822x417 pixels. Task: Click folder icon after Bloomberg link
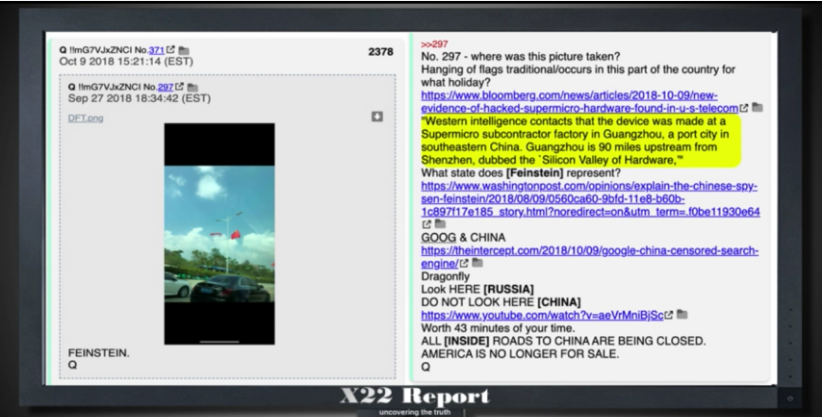pos(757,108)
